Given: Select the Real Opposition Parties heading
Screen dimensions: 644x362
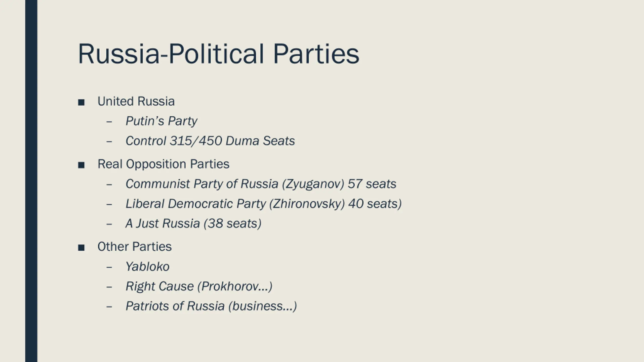Looking at the screenshot, I should tap(164, 164).
